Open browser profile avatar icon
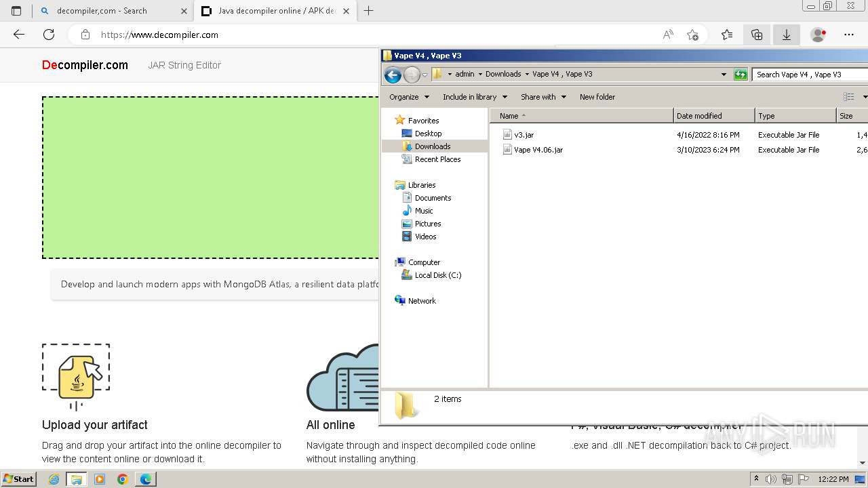The width and height of the screenshot is (868, 488). (x=818, y=35)
